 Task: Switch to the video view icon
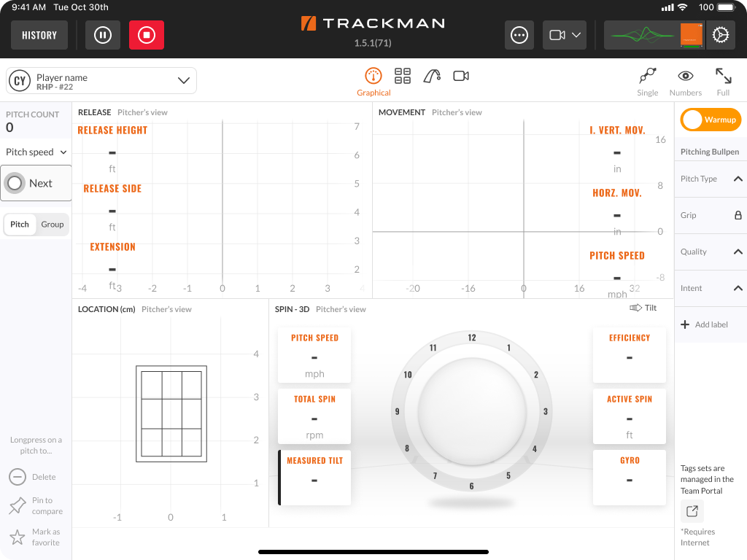[461, 76]
